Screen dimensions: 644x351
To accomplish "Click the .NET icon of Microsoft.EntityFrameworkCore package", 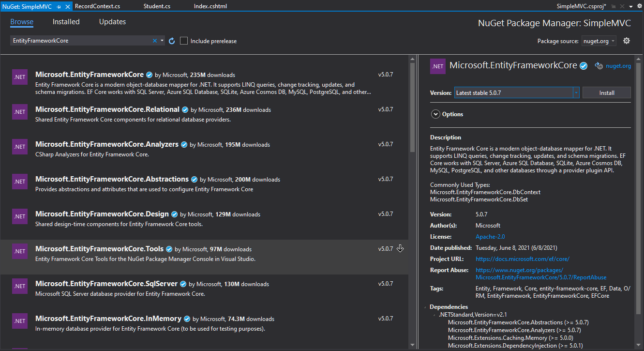I will click(x=20, y=77).
